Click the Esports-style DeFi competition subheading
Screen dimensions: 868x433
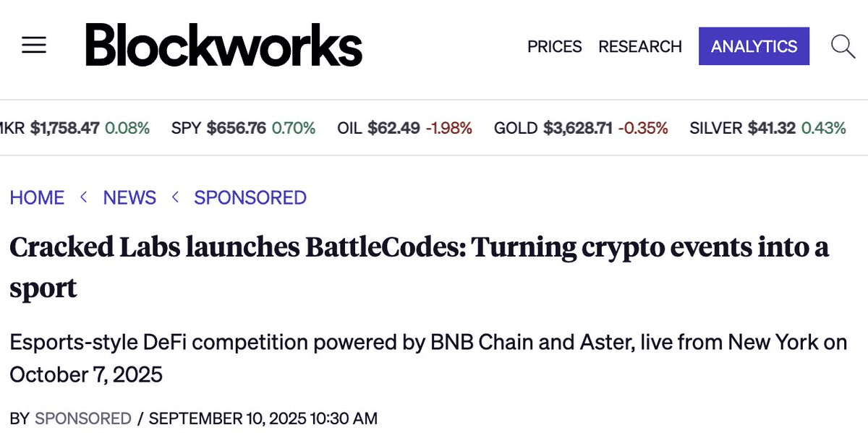[428, 358]
